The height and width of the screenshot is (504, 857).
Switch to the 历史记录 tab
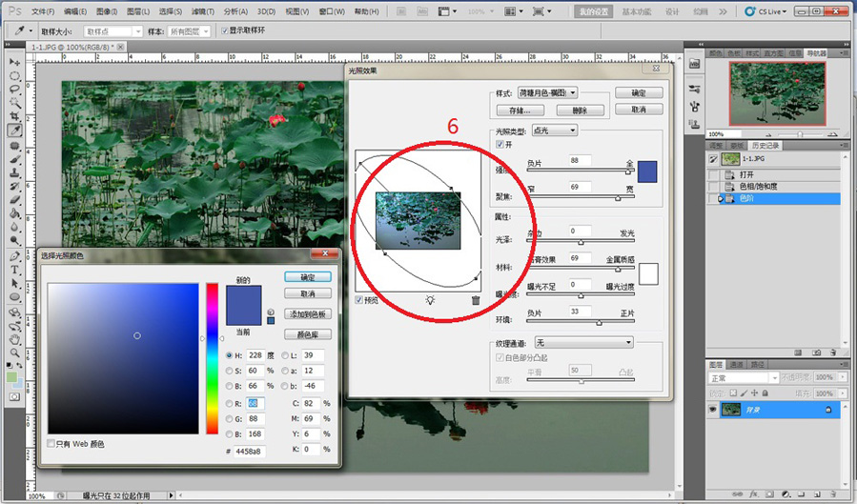click(x=765, y=145)
